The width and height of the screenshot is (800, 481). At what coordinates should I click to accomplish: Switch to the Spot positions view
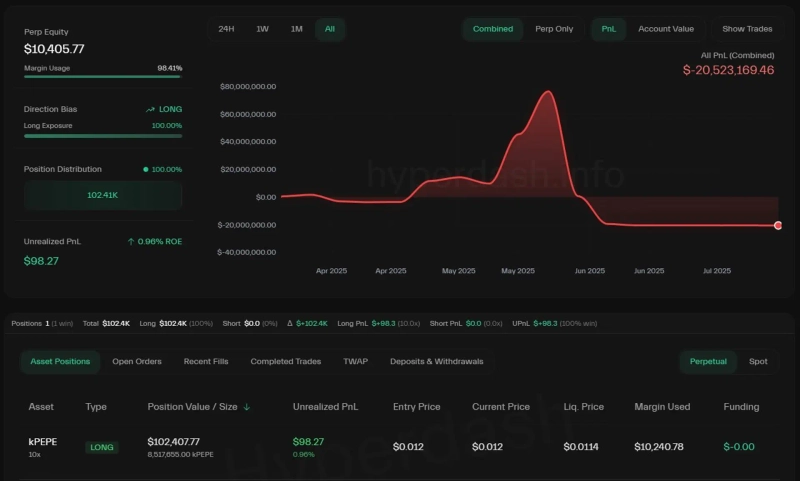tap(758, 361)
